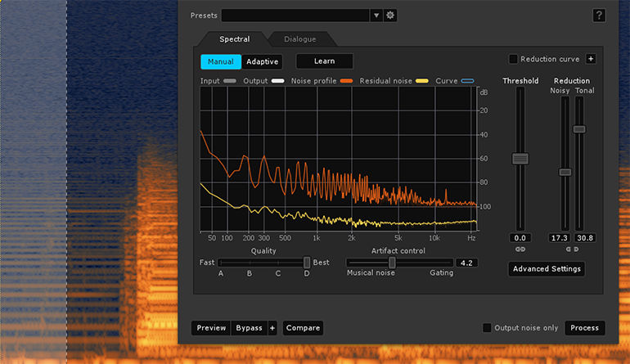Click the Noise profile legend icon
Image resolution: width=630 pixels, height=364 pixels.
point(346,81)
